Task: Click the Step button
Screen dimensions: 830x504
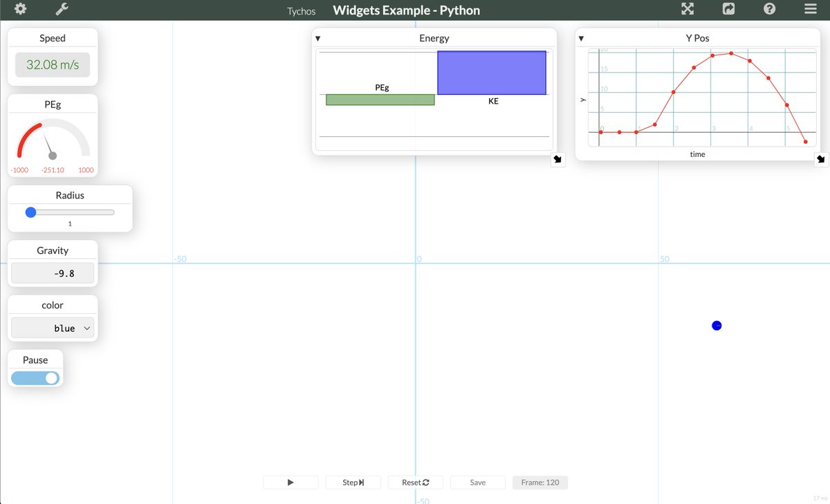Action: 353,483
